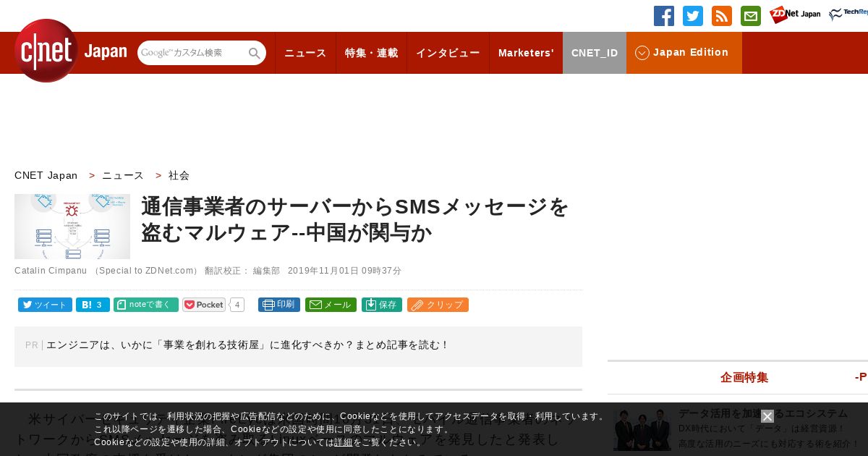Visit ZDNet Japan logo link
Screen dimensions: 868x456
click(x=795, y=14)
